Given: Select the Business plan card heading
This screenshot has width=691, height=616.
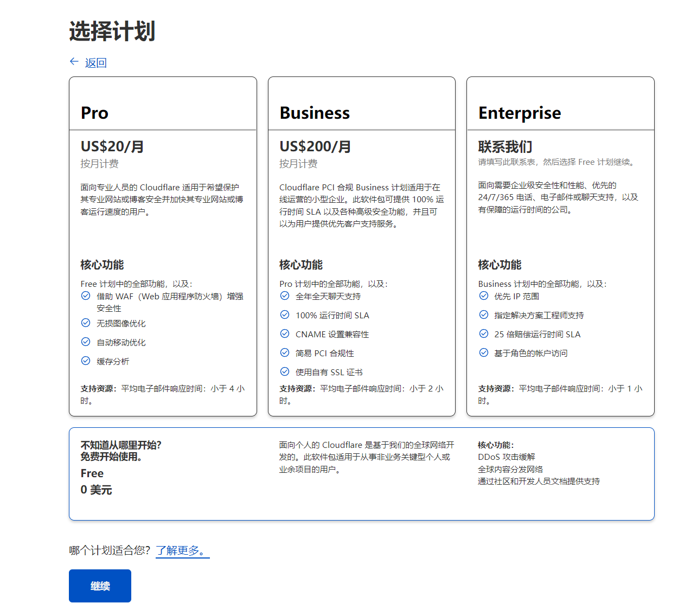Looking at the screenshot, I should point(315,113).
